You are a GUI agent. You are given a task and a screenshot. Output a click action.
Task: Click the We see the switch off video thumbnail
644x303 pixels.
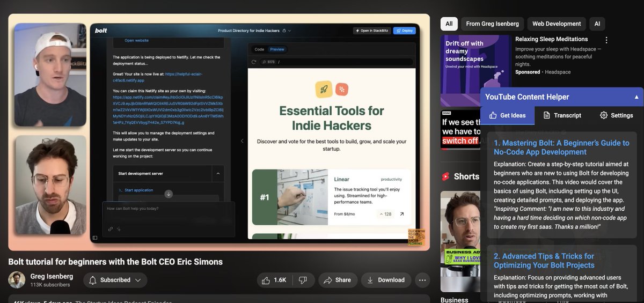click(460, 130)
